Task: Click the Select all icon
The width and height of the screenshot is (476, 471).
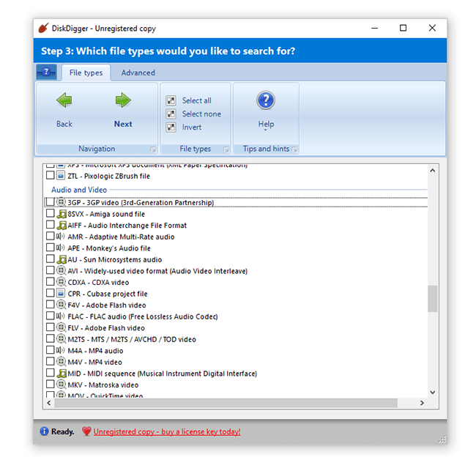Action: tap(171, 100)
